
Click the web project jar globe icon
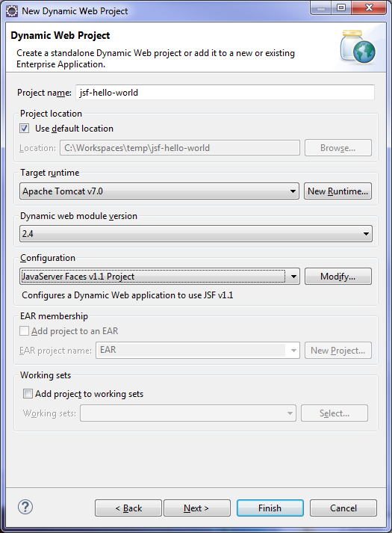(358, 47)
